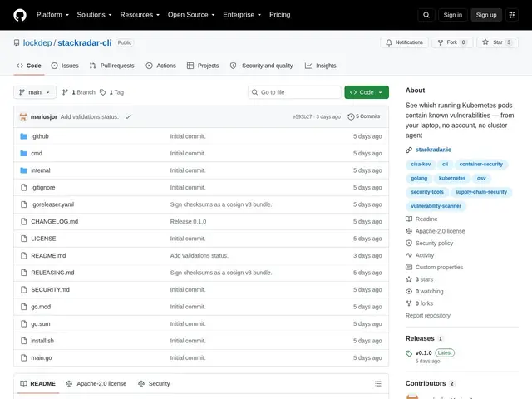Open the CHANGELOG.md file
The width and height of the screenshot is (532, 399).
click(54, 222)
